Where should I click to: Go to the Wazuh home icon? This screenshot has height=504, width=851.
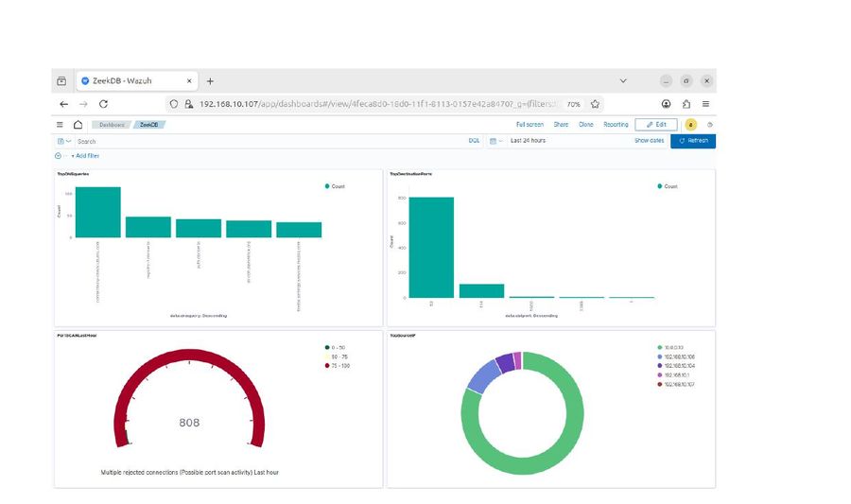point(78,124)
